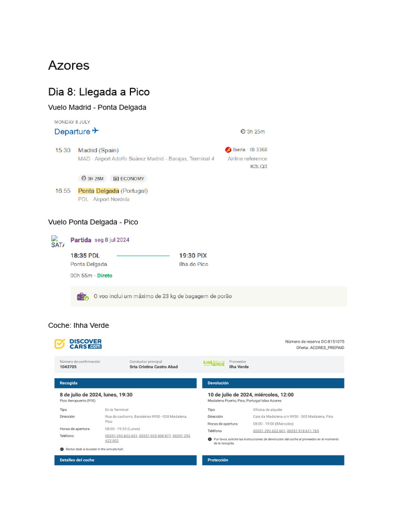Open phone link 00351 925 508 877
399x532 pixels.
(155, 436)
